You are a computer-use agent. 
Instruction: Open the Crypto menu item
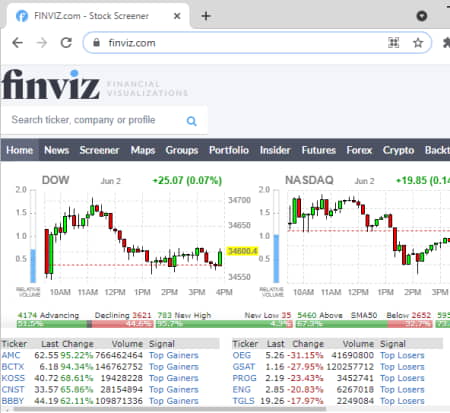coord(398,150)
